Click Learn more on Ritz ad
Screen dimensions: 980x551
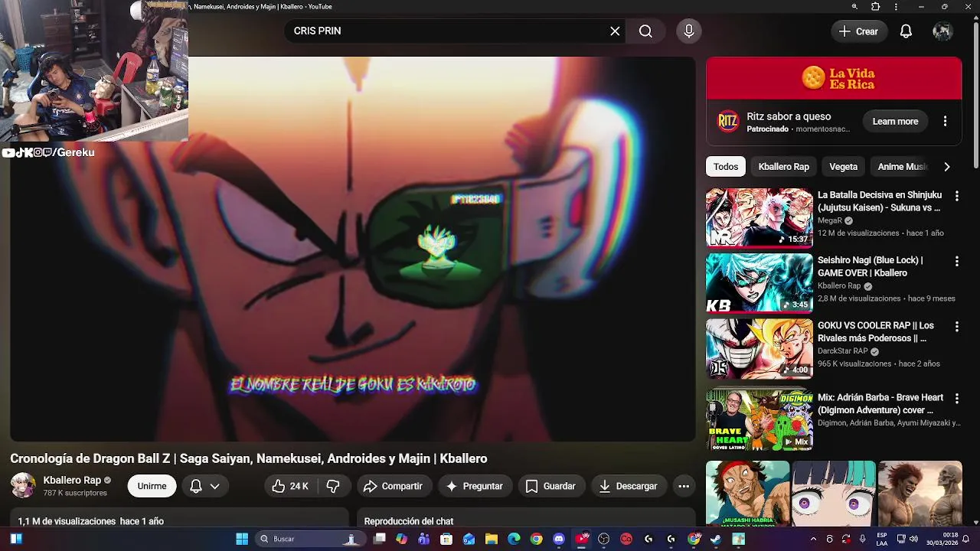pyautogui.click(x=895, y=121)
